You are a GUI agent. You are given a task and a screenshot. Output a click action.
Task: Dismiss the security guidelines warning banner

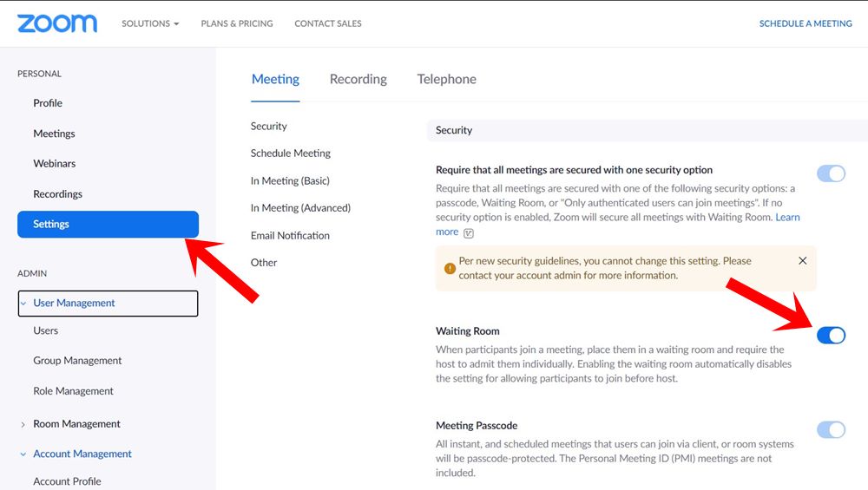point(802,260)
